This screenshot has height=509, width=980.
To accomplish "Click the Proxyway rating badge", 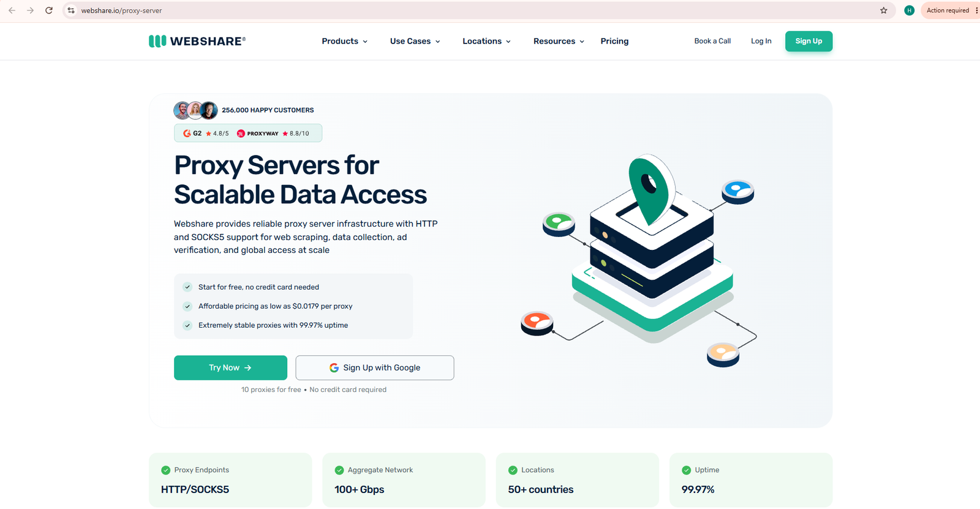I will [273, 134].
